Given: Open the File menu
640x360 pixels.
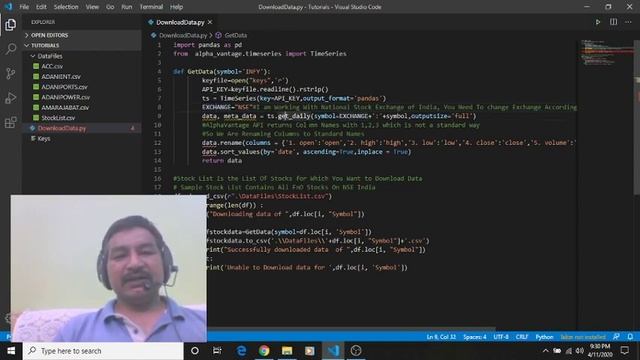Looking at the screenshot, I should coord(24,7).
